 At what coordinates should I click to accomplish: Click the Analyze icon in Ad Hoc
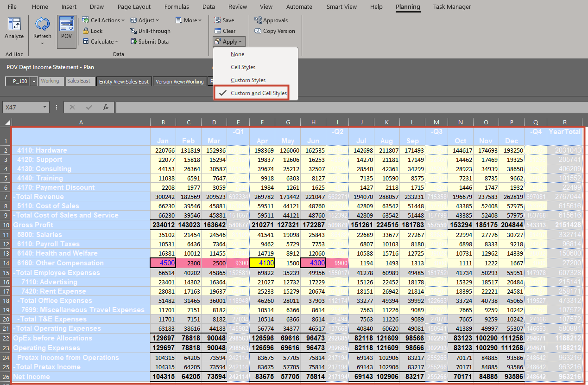[x=14, y=24]
